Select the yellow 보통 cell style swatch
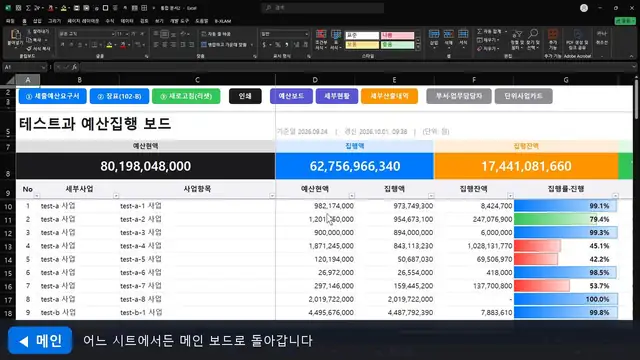This screenshot has height=360, width=640. 362,45
